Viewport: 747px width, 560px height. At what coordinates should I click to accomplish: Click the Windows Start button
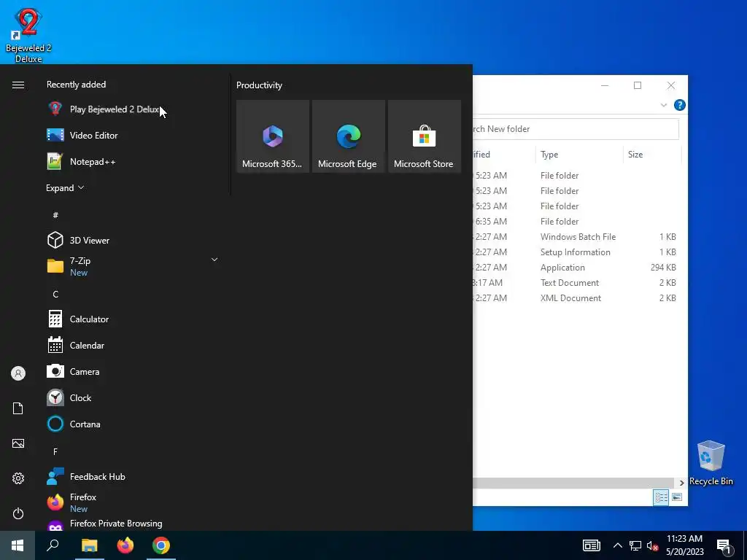(x=18, y=545)
